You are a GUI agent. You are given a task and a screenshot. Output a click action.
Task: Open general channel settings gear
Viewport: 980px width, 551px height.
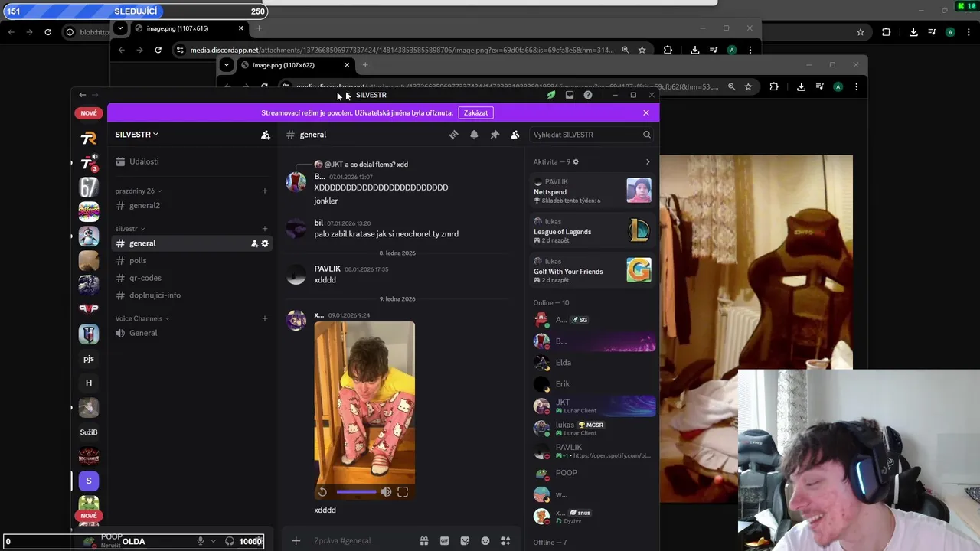click(x=265, y=243)
